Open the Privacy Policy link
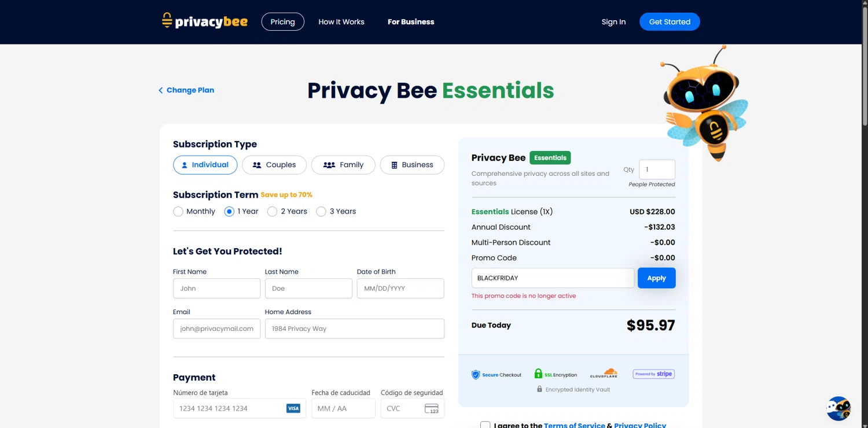Viewport: 868px width, 428px height. 640,425
